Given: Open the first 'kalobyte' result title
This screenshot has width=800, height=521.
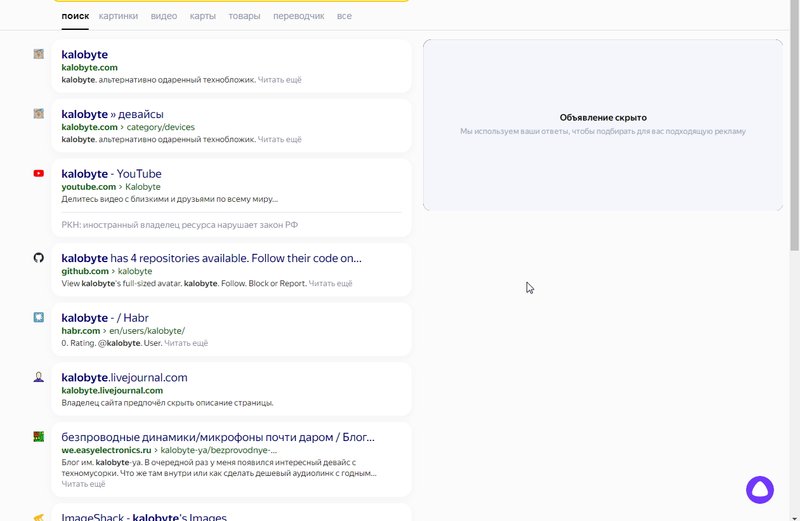Looking at the screenshot, I should click(85, 54).
